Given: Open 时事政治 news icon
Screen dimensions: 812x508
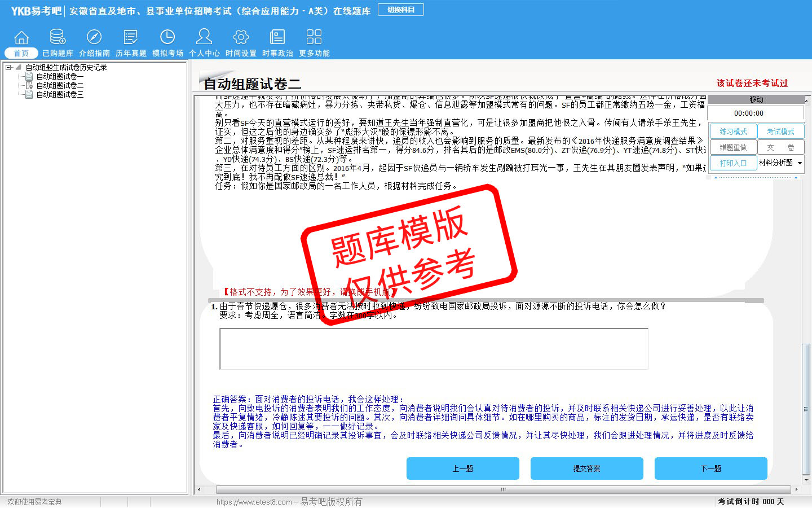Looking at the screenshot, I should 277,38.
